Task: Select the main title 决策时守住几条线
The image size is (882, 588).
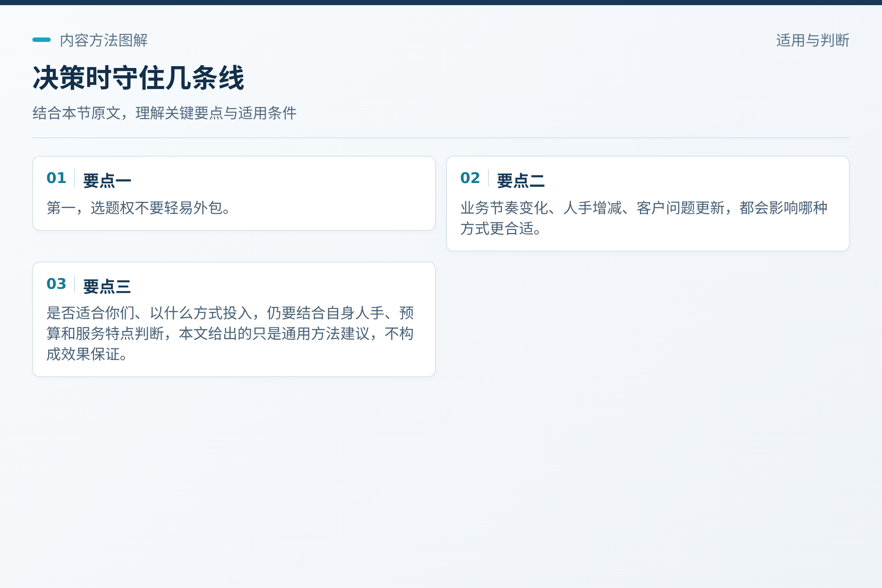Action: [139, 78]
